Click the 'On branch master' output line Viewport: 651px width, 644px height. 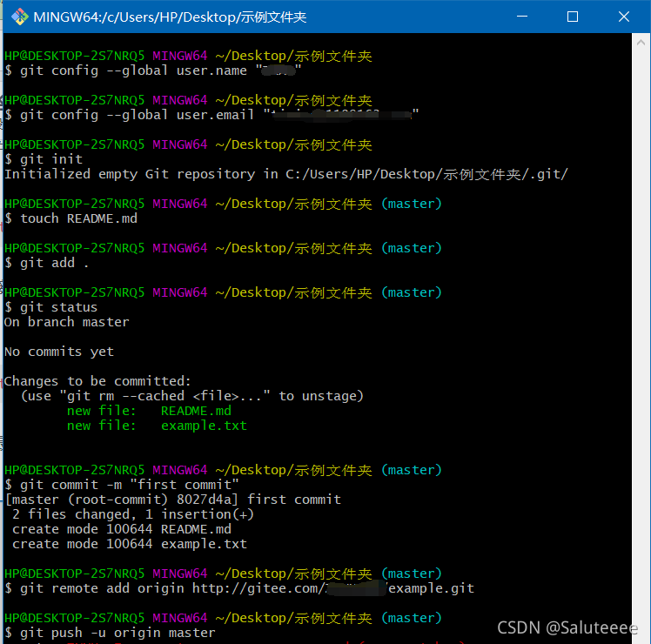[66, 322]
